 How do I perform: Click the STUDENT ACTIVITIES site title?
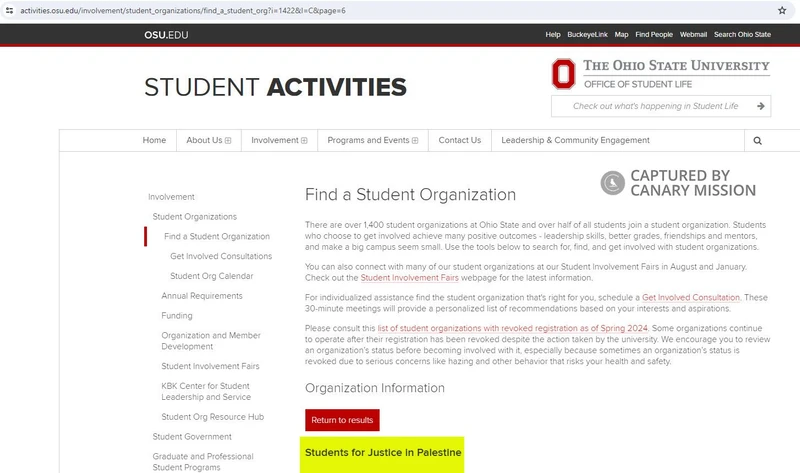276,87
